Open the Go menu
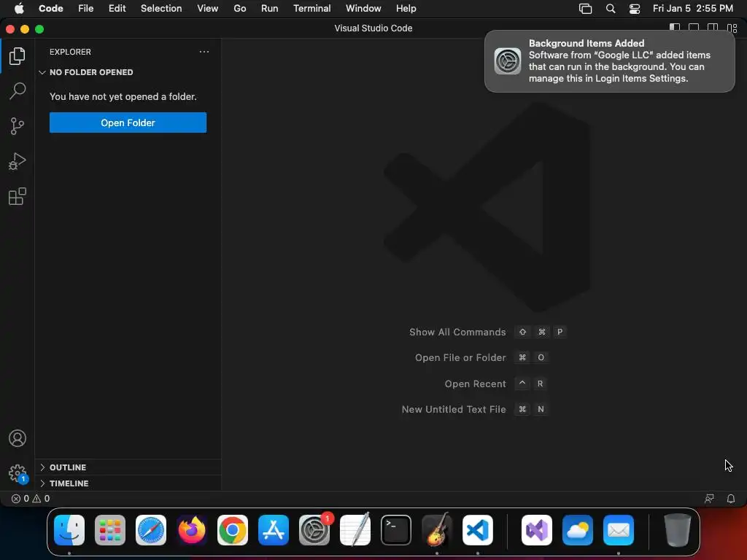This screenshot has height=560, width=747. pos(239,9)
